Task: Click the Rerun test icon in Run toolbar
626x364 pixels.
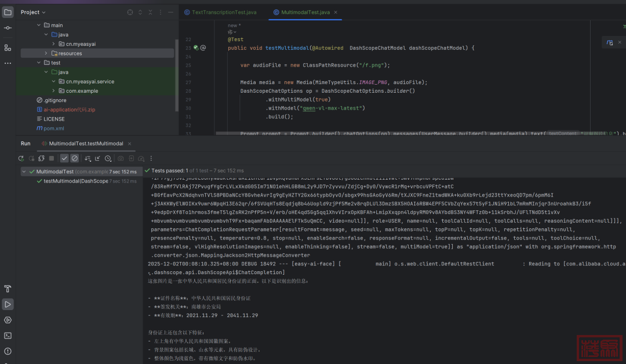Action: coord(21,158)
